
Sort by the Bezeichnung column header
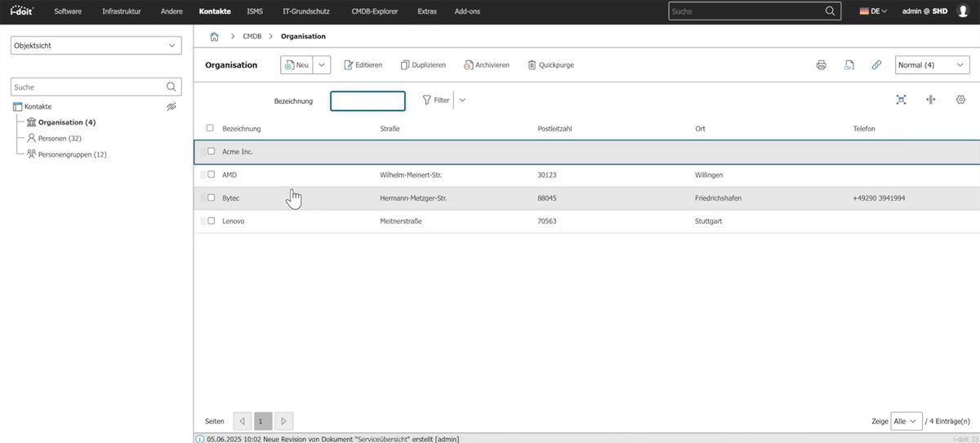(242, 129)
